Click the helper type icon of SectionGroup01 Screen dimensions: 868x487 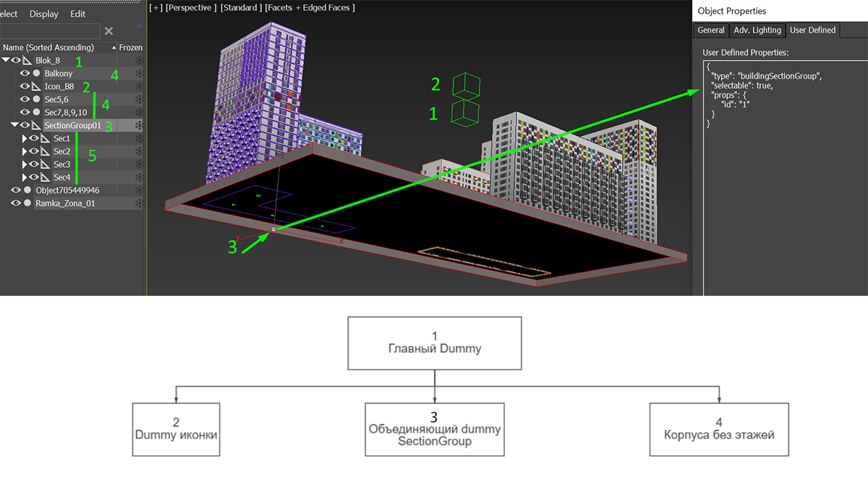coord(36,126)
